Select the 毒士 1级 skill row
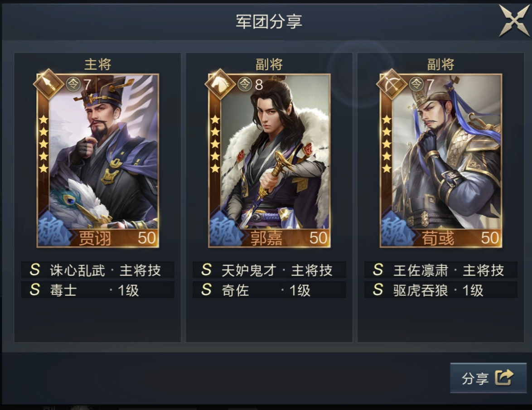532x410 pixels. click(98, 289)
